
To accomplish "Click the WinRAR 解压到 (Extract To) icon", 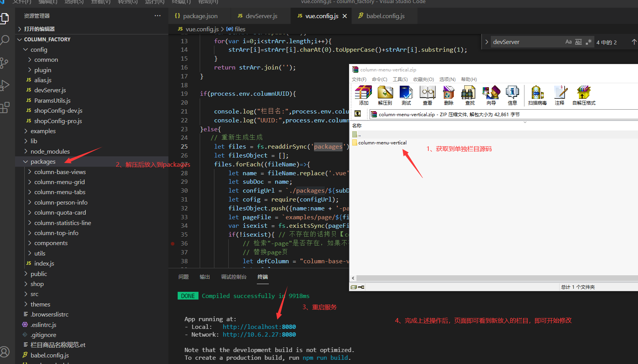I will [x=385, y=95].
